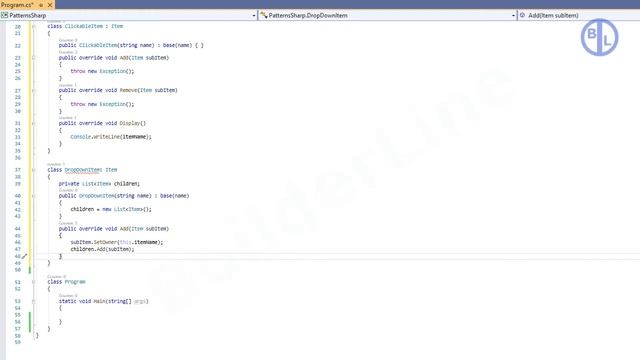
Task: Click DropDownItem(string name) constructor signature on line 40
Action: 124,196
